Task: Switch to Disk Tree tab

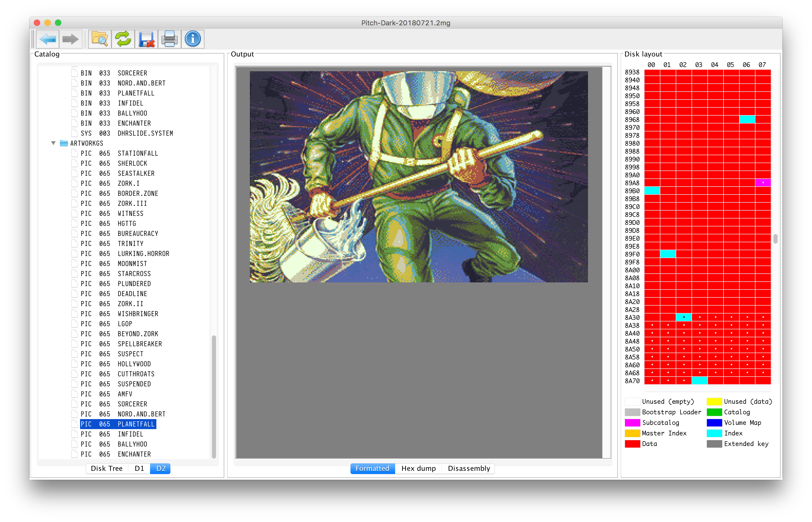Action: click(x=106, y=468)
